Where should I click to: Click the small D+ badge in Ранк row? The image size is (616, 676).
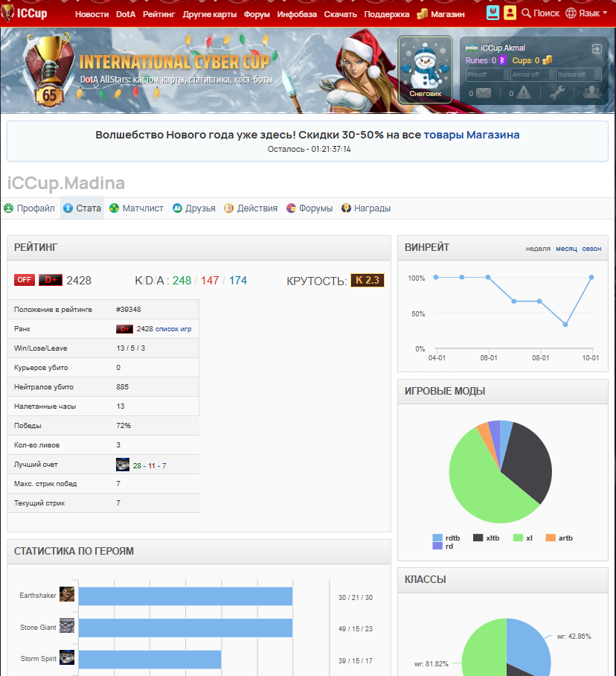pyautogui.click(x=124, y=329)
